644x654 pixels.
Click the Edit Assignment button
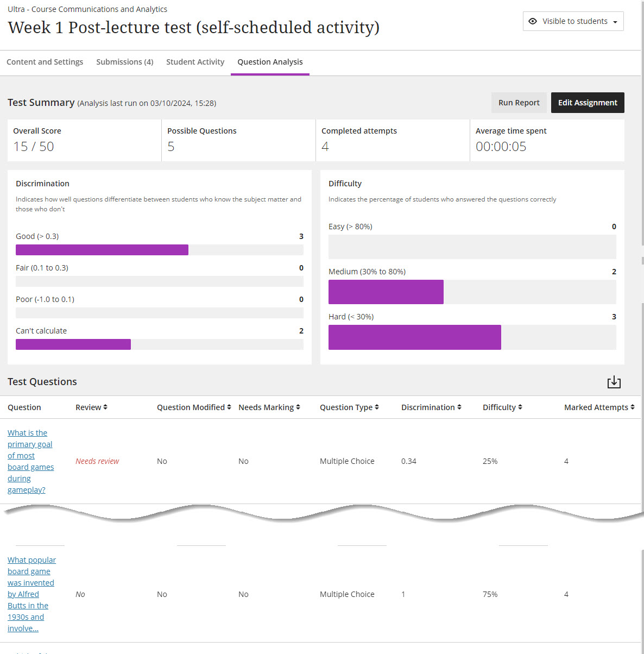[588, 103]
